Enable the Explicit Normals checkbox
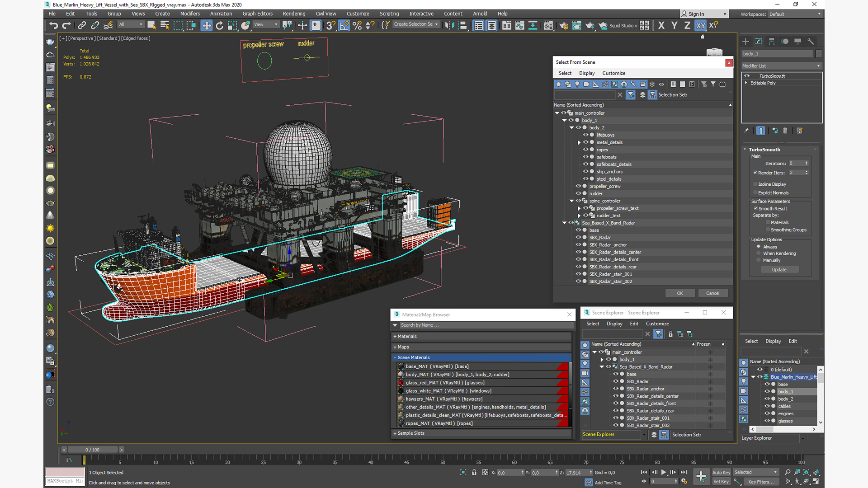The image size is (868, 488). pos(755,192)
